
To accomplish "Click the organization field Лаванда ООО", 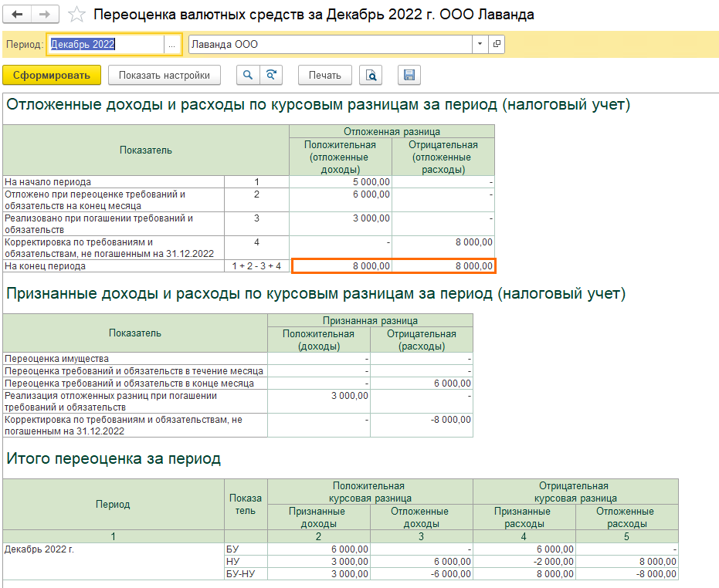I will 331,45.
